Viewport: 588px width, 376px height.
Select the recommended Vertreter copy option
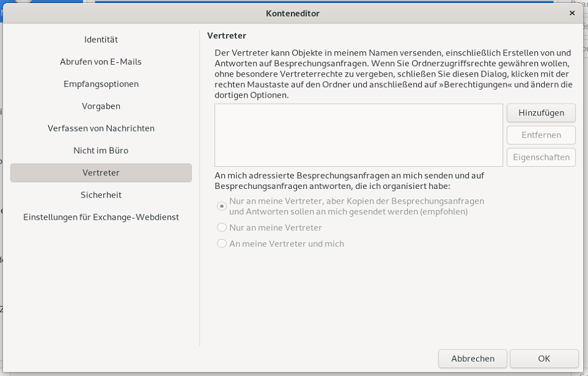coord(221,206)
